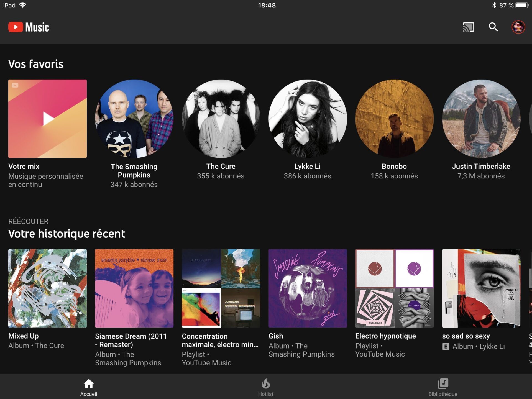This screenshot has height=399, width=532.
Task: Tap Siamese Dream (2011 - Remaster) title
Action: tap(131, 340)
